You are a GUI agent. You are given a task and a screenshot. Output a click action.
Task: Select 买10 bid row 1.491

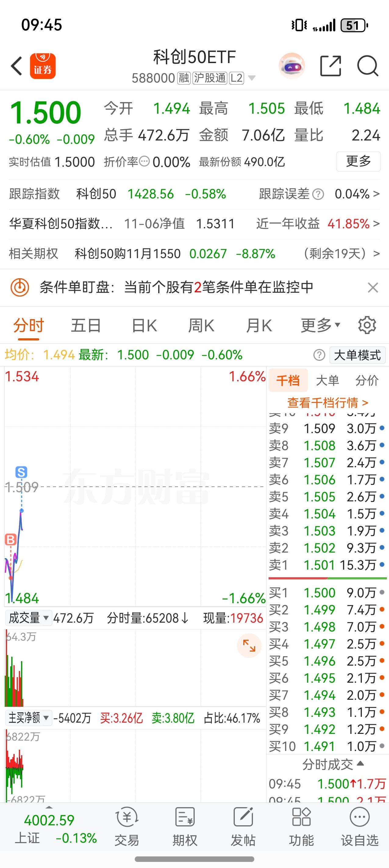click(327, 746)
